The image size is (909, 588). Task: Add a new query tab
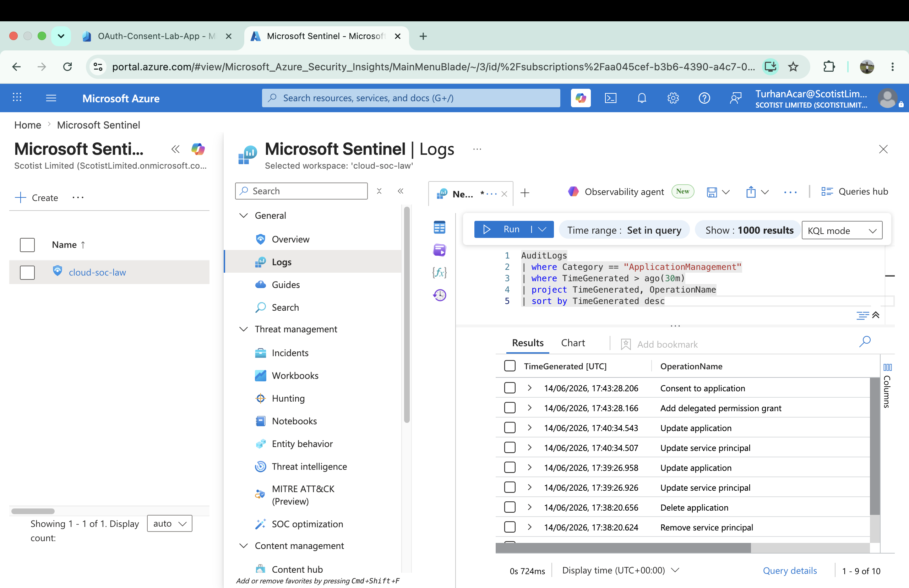point(525,193)
